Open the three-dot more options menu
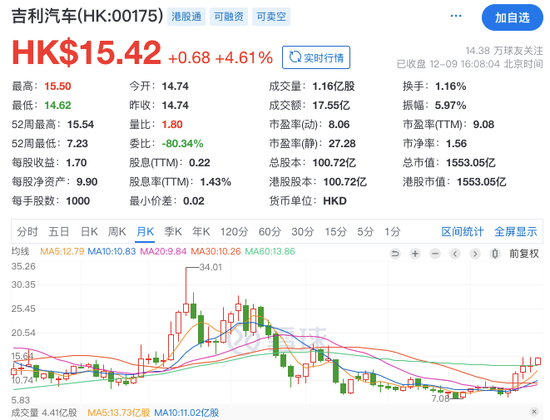The height and width of the screenshot is (420, 550). (456, 16)
